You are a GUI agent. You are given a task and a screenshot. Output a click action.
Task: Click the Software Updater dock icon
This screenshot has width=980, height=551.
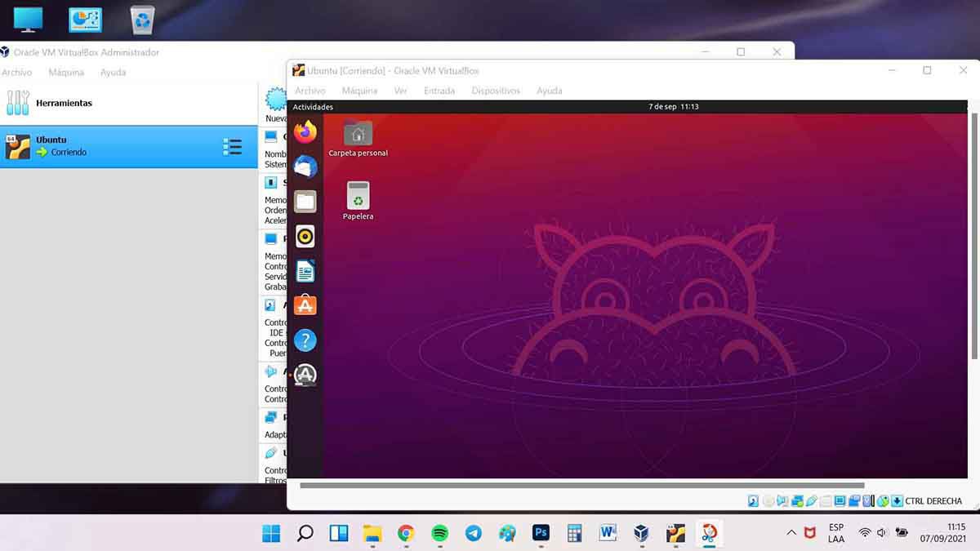(305, 375)
